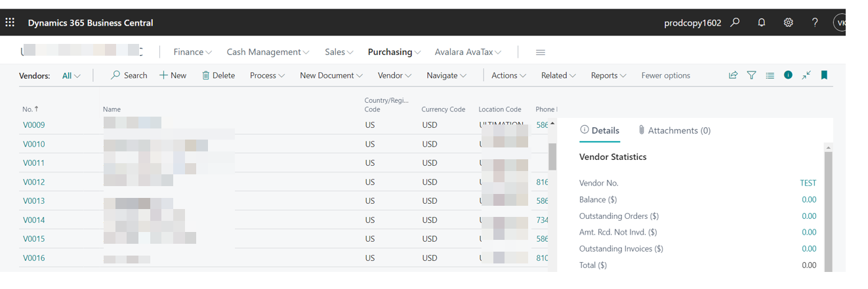
Task: Open vendor V0012 link
Action: coord(33,182)
